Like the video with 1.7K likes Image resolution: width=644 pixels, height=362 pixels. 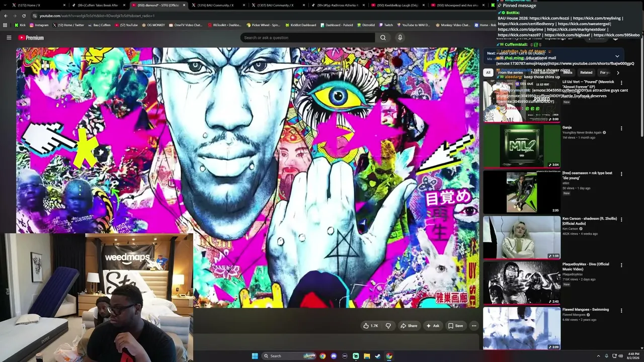pos(371,326)
